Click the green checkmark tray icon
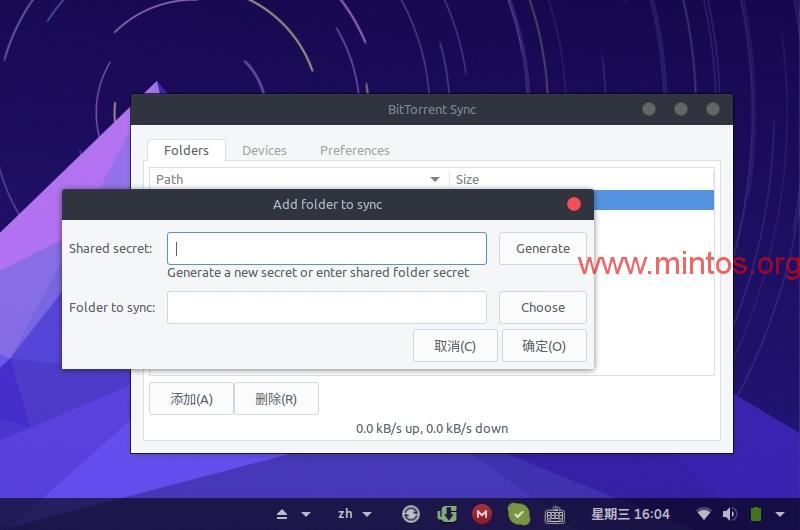Screen dimensions: 800x530 pos(519,514)
